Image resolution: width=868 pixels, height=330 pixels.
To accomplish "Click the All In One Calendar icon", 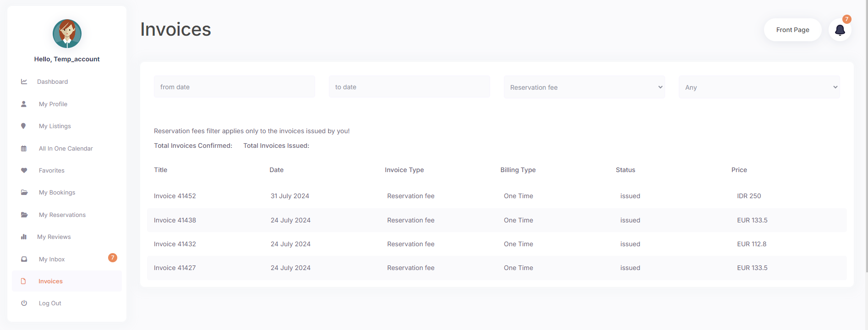I will coord(24,148).
